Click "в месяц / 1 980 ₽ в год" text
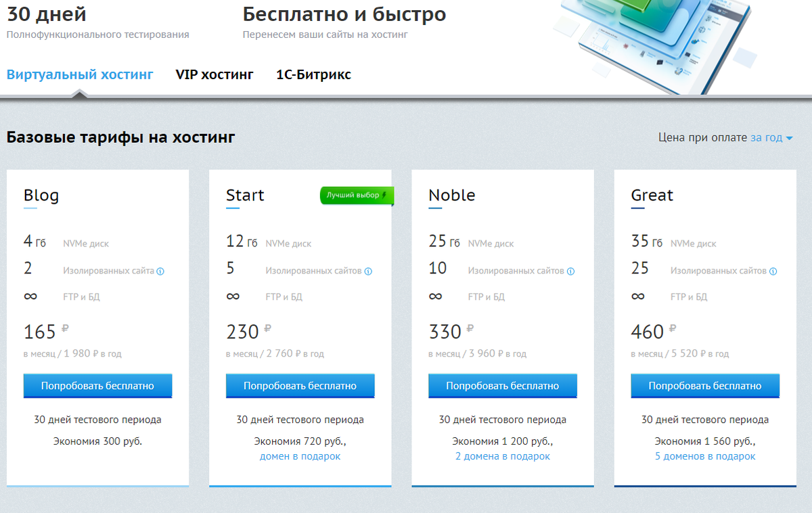The height and width of the screenshot is (513, 812). pos(72,354)
